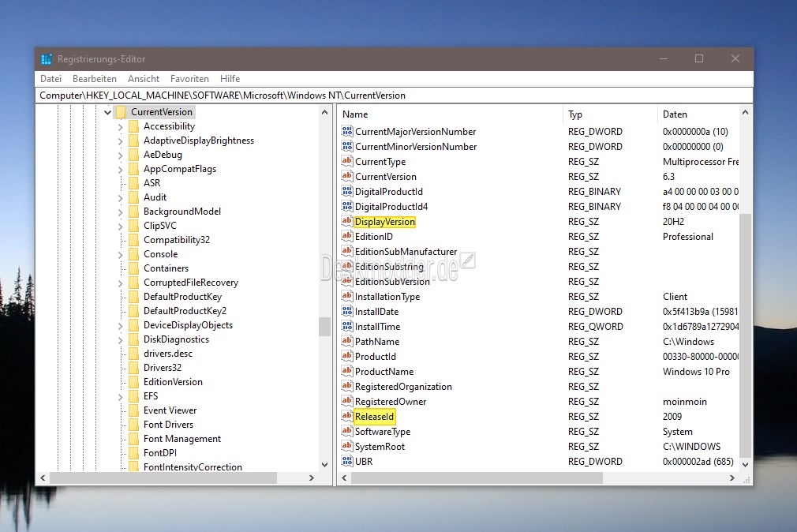Select the InstallationType value

point(387,297)
